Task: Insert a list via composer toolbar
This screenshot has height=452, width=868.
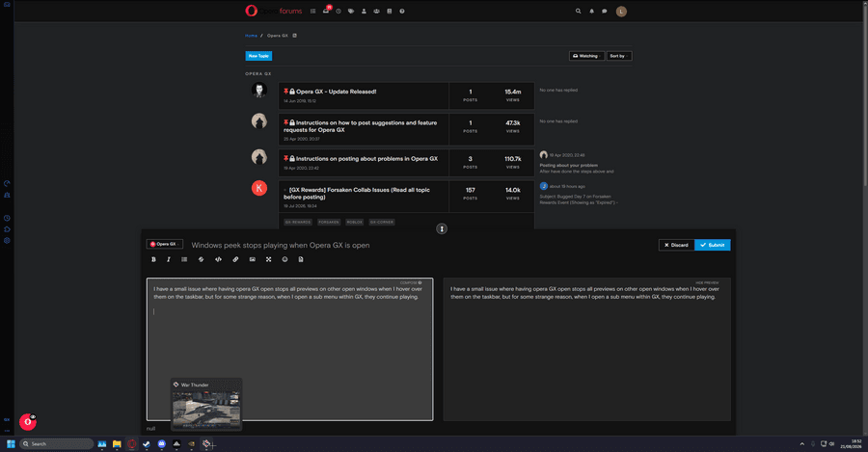Action: pyautogui.click(x=184, y=259)
